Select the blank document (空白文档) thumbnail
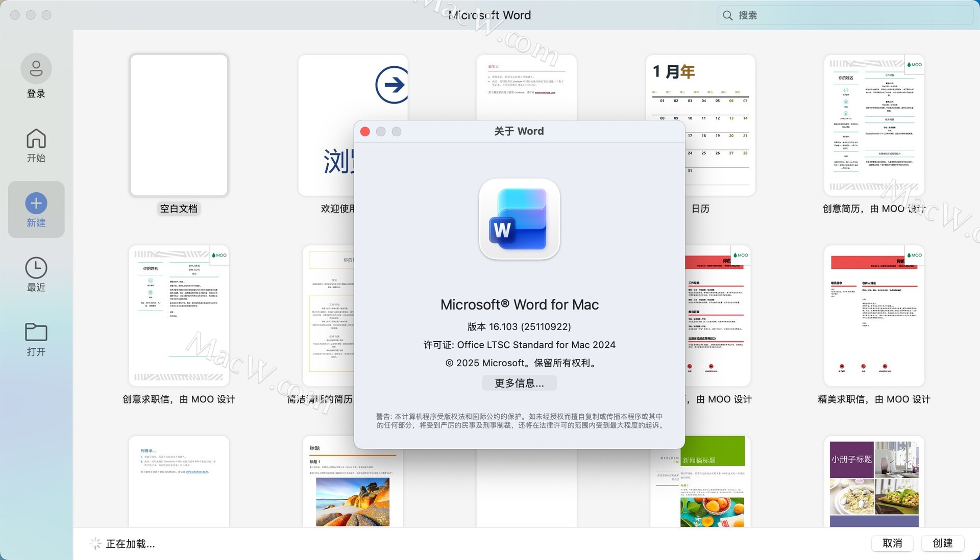Screen dimensions: 980x560 click(x=179, y=125)
